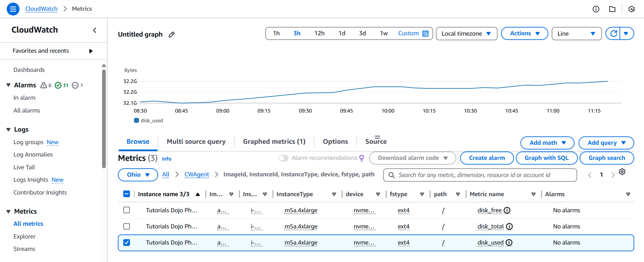The image size is (644, 262).
Task: Open the hamburger navigation menu
Action: [x=13, y=9]
